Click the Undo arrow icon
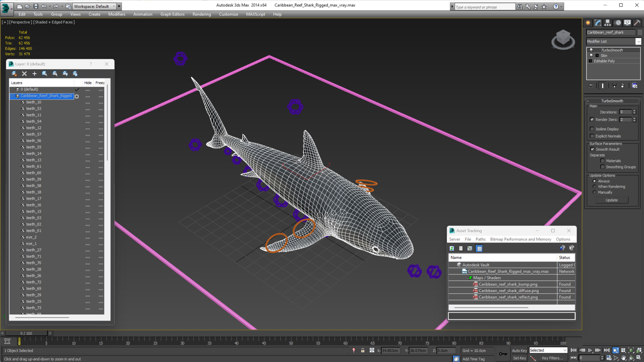Screen dimensions: 644x362 pos(44,6)
